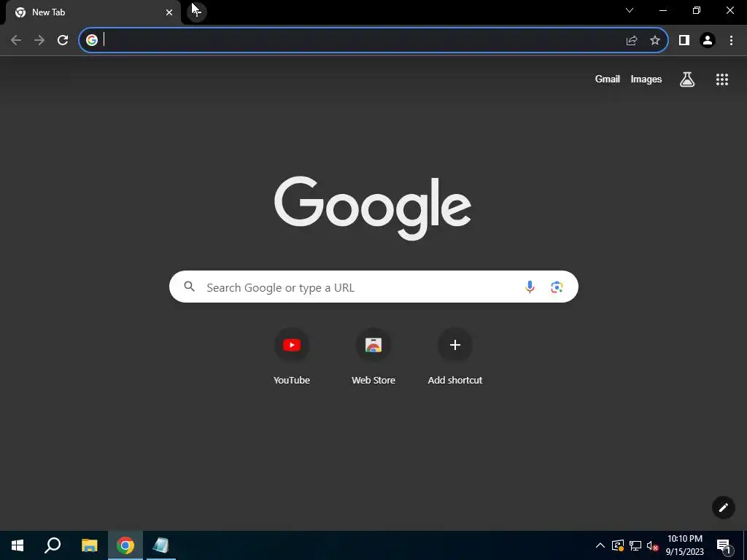Open Windows taskbar search
This screenshot has height=560, width=747.
[53, 545]
